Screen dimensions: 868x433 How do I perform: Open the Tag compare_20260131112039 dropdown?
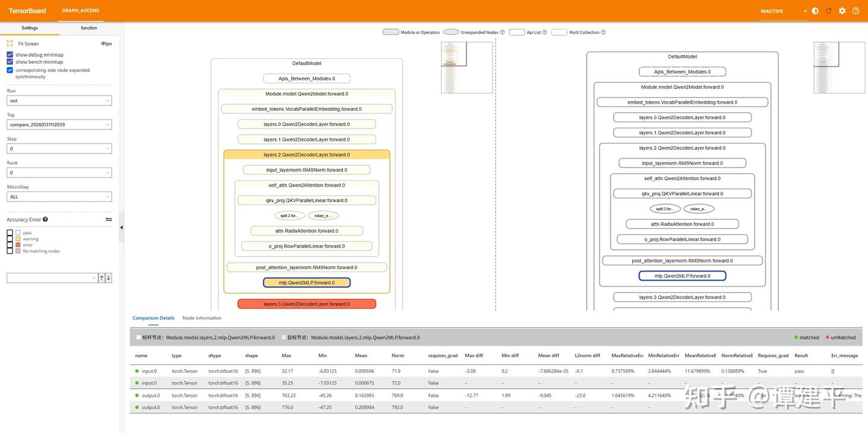(x=59, y=125)
